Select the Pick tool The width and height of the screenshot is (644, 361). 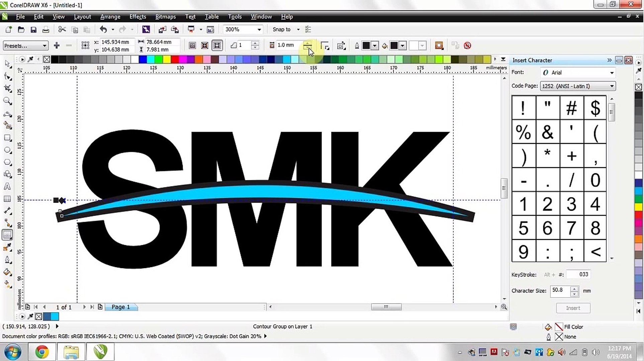coord(7,64)
